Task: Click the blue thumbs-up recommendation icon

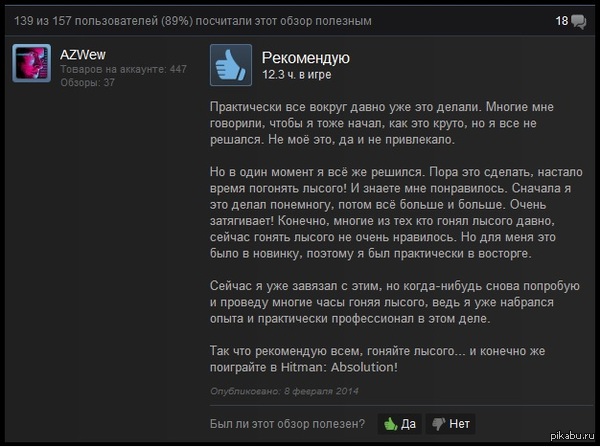Action: 231,65
